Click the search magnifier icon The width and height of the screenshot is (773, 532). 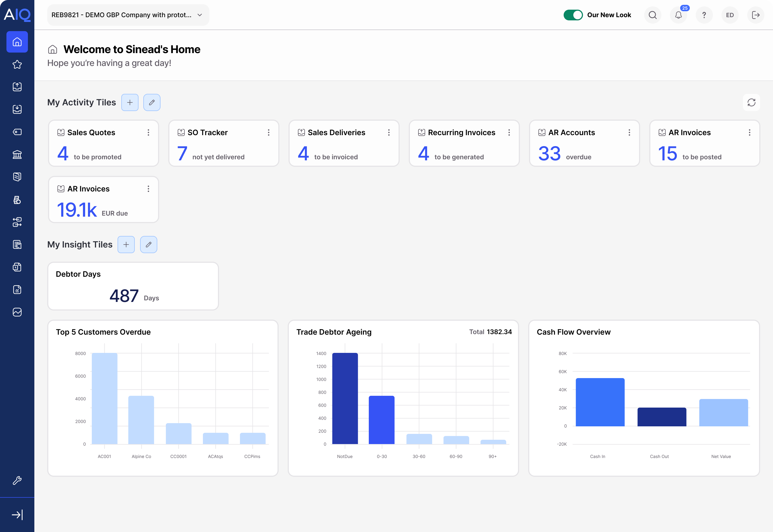[x=652, y=15]
